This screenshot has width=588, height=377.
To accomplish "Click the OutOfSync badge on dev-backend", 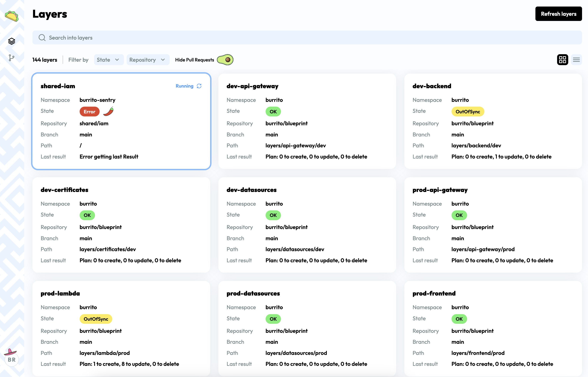I will [467, 111].
